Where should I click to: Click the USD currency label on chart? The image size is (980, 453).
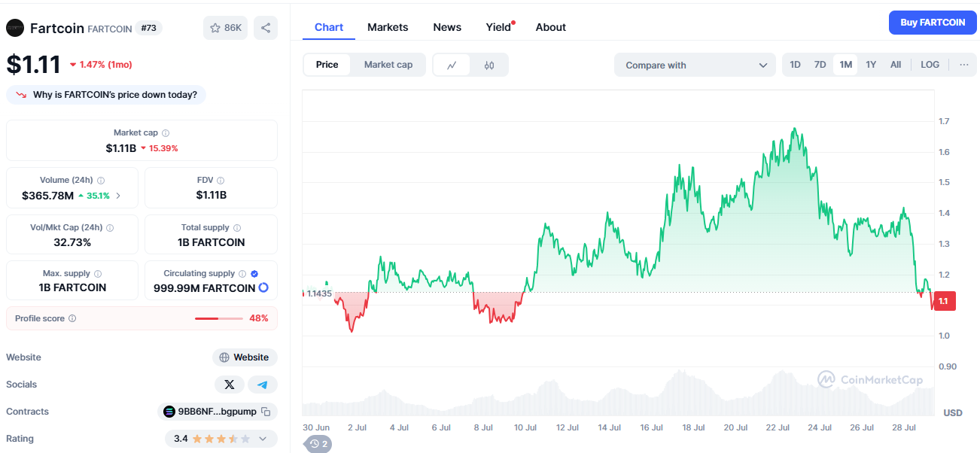[x=953, y=413]
